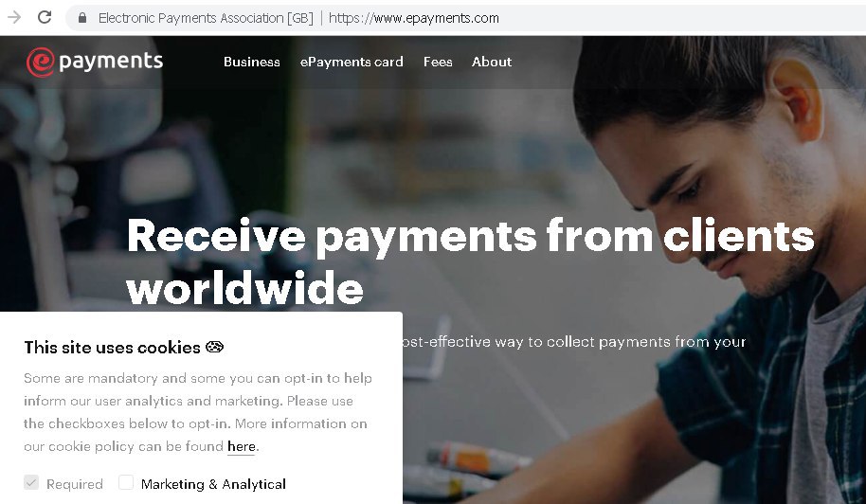This screenshot has height=504, width=866.
Task: Click the Marketing & Analytical label text
Action: tap(213, 484)
